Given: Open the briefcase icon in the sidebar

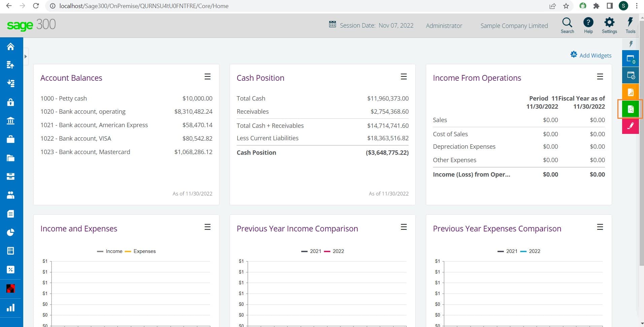Looking at the screenshot, I should (x=10, y=139).
